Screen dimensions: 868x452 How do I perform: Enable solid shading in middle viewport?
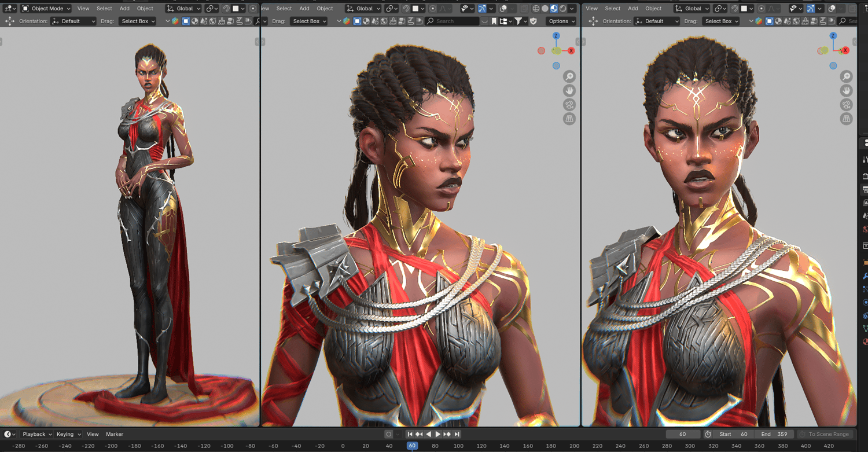coord(545,9)
